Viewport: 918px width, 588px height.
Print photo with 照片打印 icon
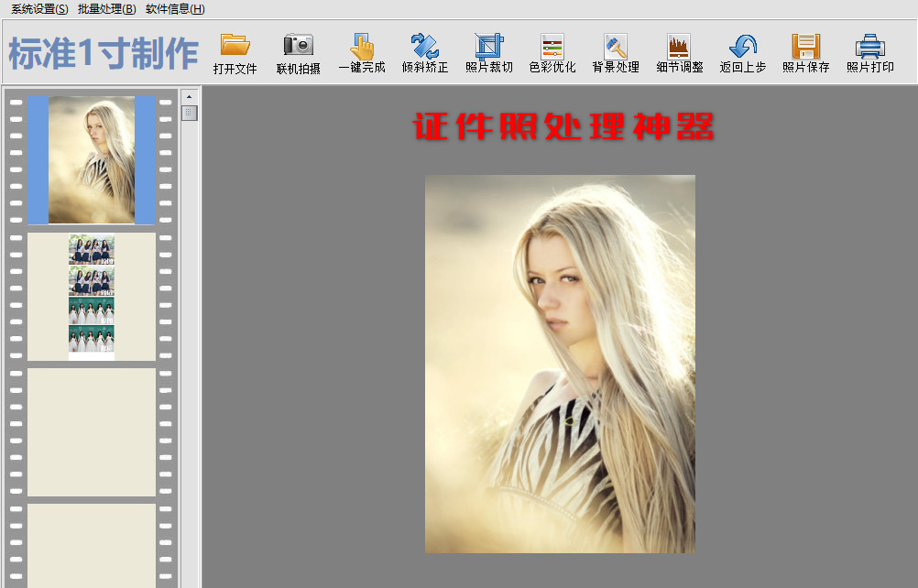[870, 45]
